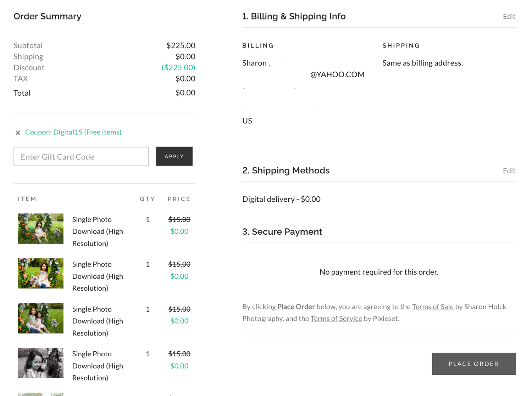532x396 pixels.
Task: Select first Single Photo Download item name
Action: tap(98, 232)
